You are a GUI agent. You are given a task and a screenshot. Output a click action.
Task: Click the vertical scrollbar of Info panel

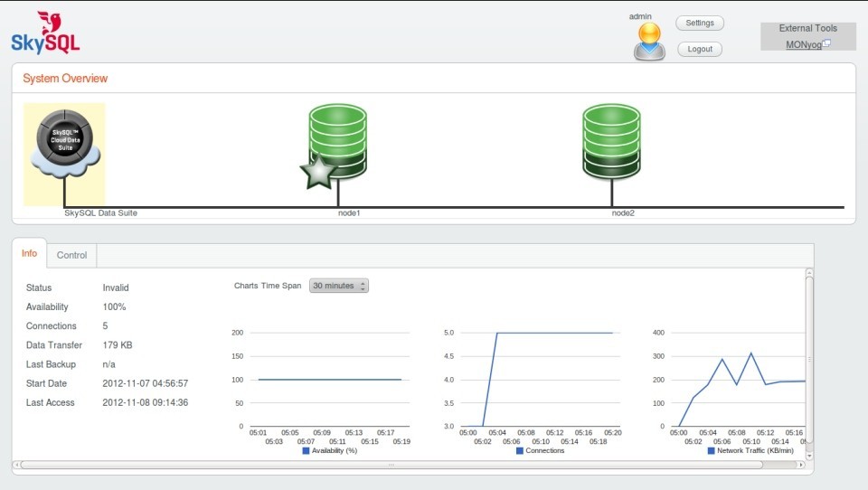point(809,359)
